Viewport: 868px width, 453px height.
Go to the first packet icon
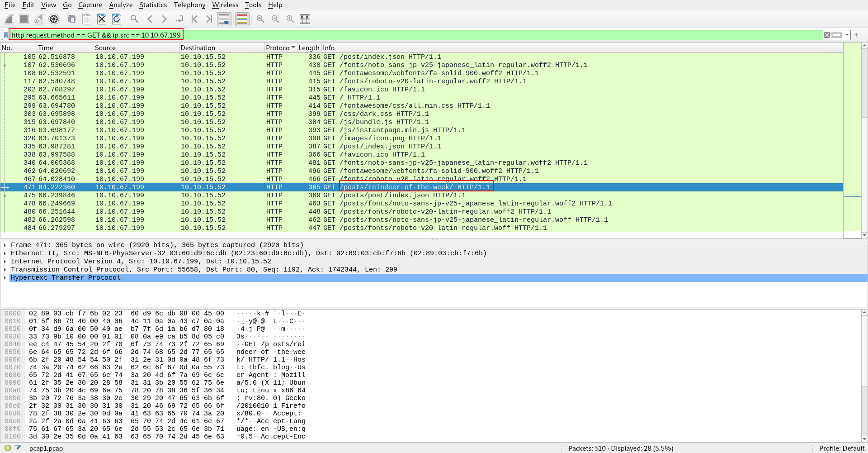pos(194,19)
